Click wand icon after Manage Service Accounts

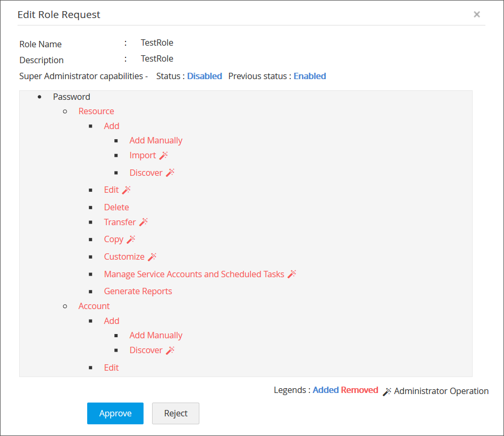[291, 274]
